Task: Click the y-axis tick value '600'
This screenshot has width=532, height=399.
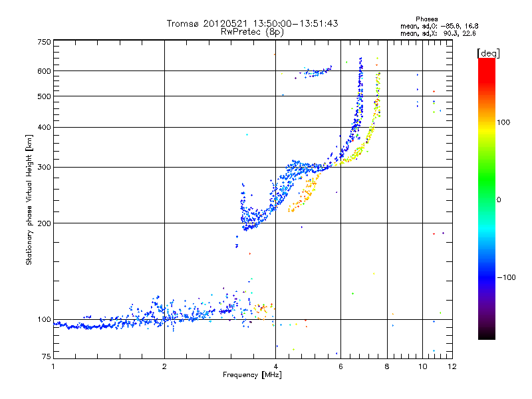Action: (44, 71)
